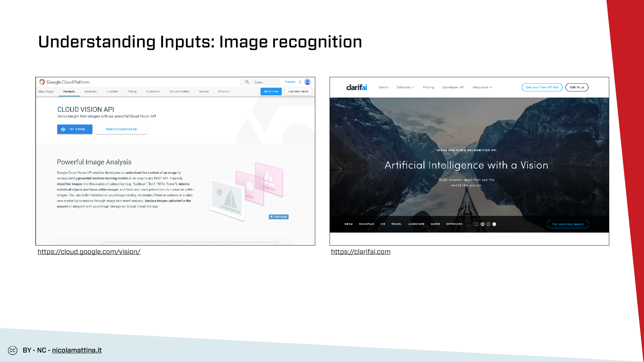Click the Share Image button
The height and width of the screenshot is (362, 644).
[x=279, y=217]
